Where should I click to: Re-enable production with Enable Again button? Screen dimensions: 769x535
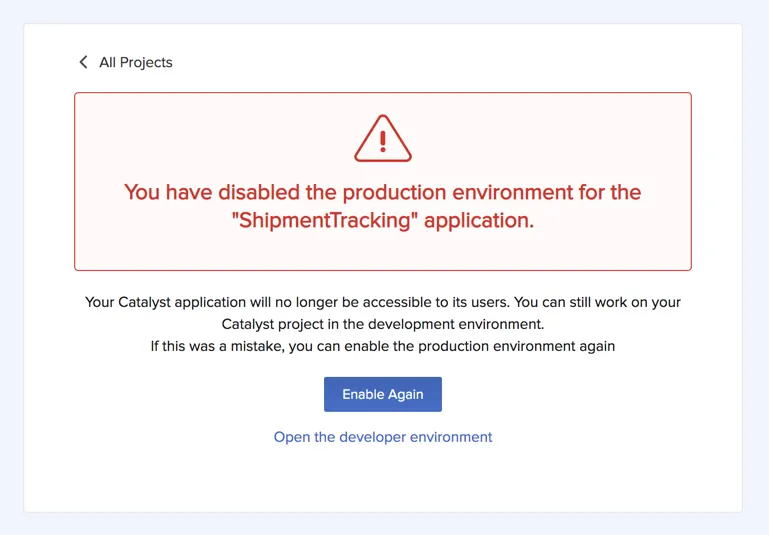pyautogui.click(x=383, y=394)
